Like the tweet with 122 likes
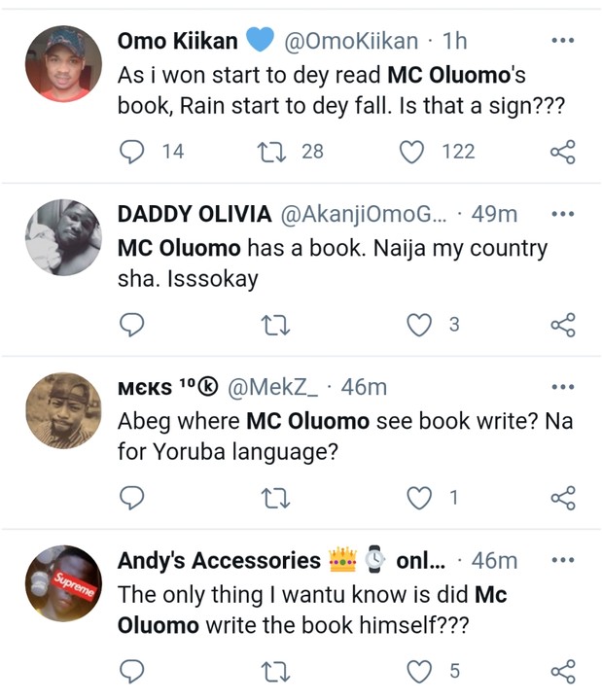This screenshot has width=602, height=700. coord(411,152)
